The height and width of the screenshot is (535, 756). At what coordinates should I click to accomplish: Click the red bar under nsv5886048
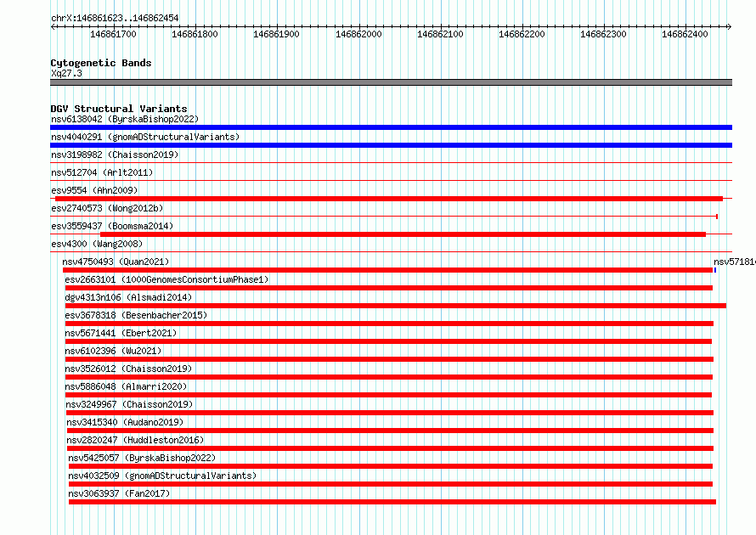[x=388, y=395]
